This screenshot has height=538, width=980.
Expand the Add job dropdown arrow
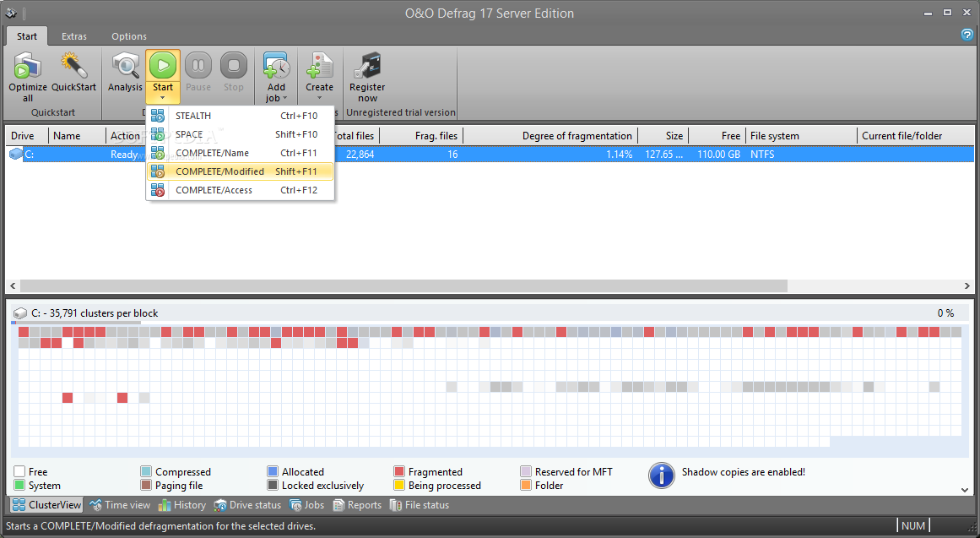pos(285,98)
